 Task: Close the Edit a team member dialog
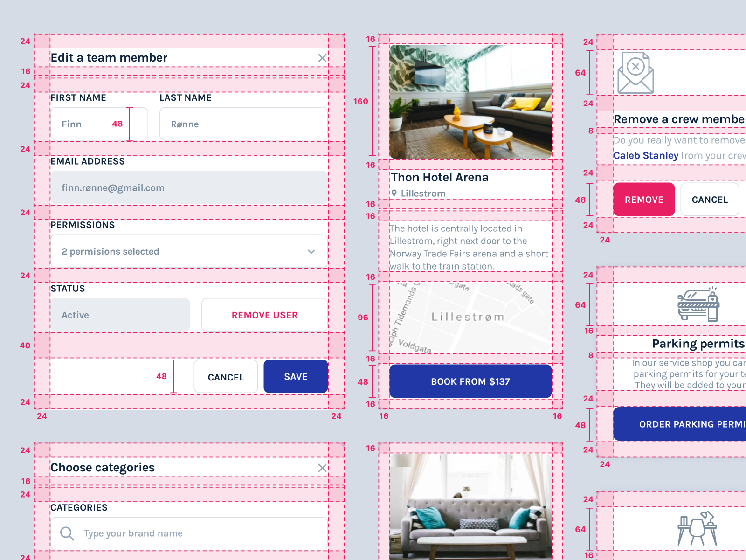coord(322,58)
